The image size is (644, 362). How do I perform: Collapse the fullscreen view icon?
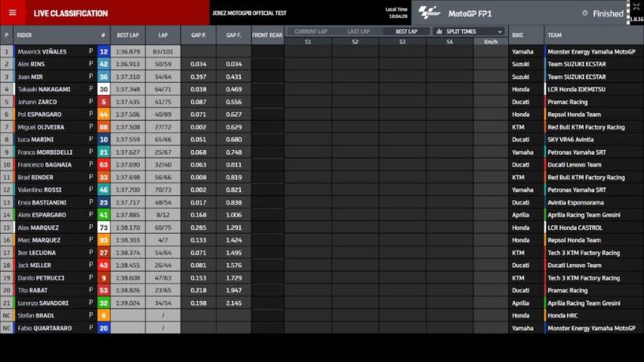click(636, 7)
